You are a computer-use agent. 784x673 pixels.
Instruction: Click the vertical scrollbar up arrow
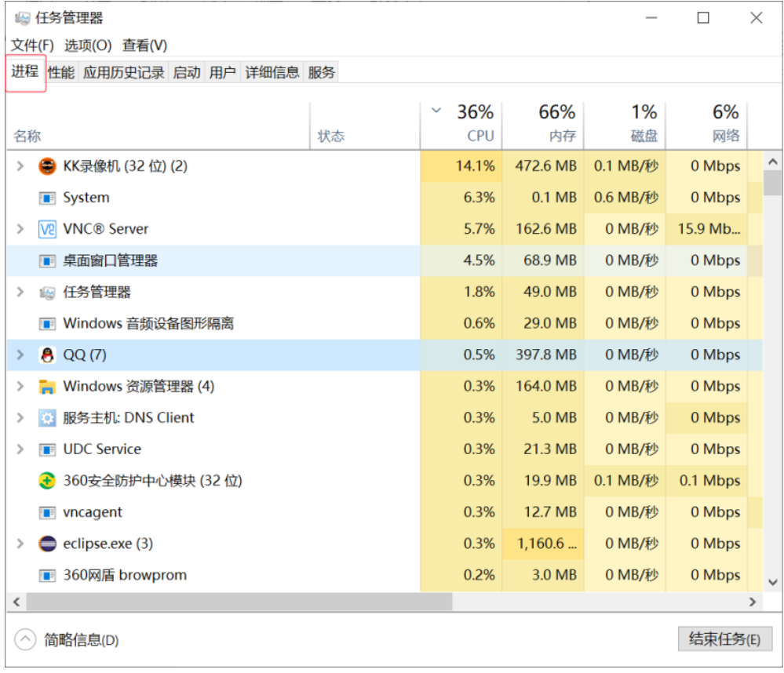(773, 162)
